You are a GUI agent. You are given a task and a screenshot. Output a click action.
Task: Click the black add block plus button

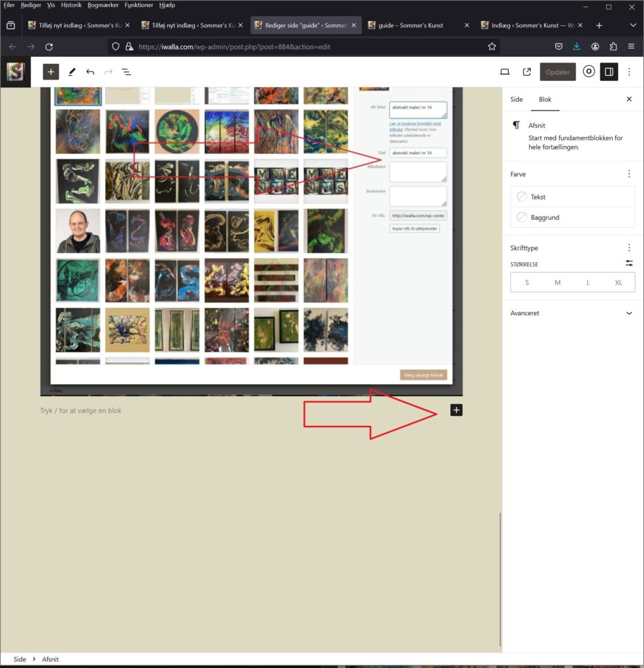point(456,410)
